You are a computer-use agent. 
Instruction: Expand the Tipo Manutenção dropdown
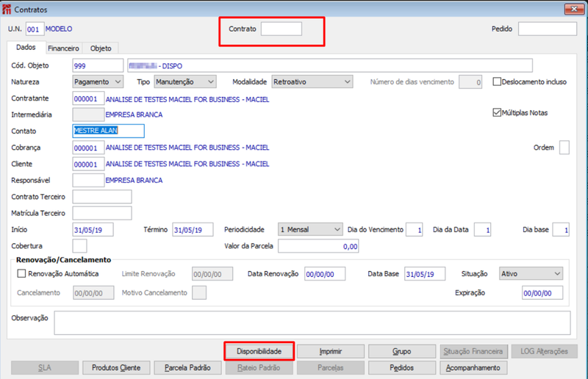coord(185,82)
